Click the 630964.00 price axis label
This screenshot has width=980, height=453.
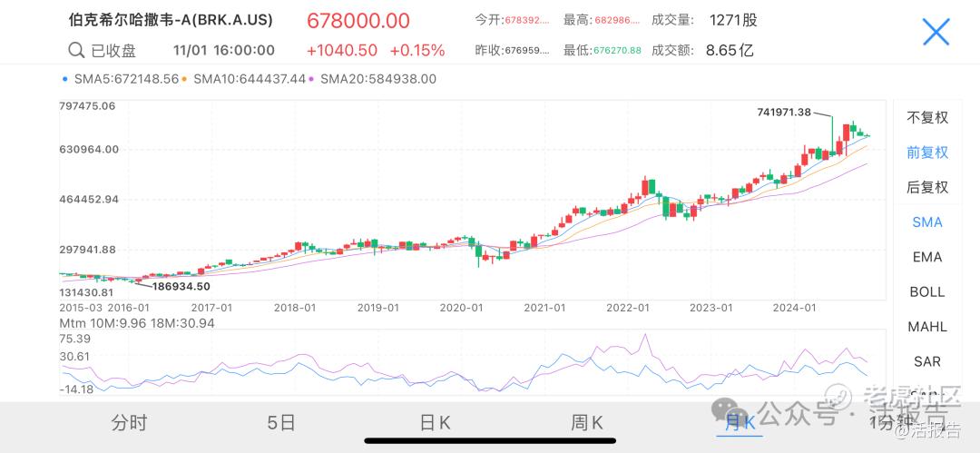tap(88, 149)
